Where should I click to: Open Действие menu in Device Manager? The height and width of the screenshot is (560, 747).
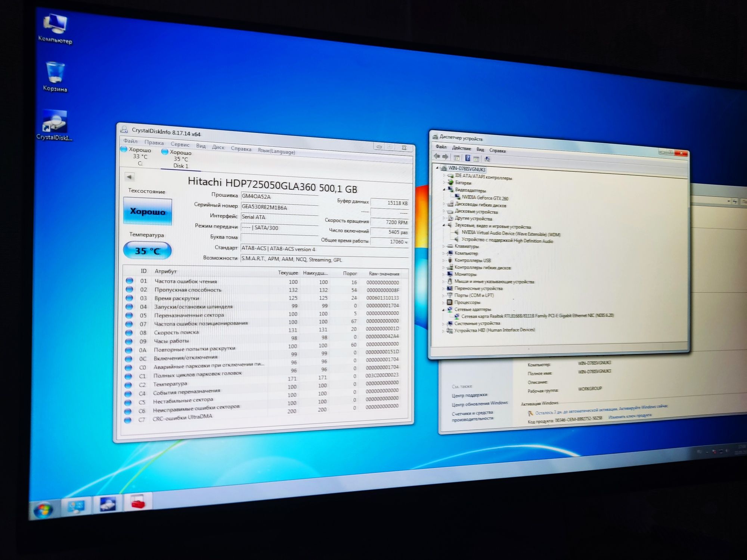[461, 148]
